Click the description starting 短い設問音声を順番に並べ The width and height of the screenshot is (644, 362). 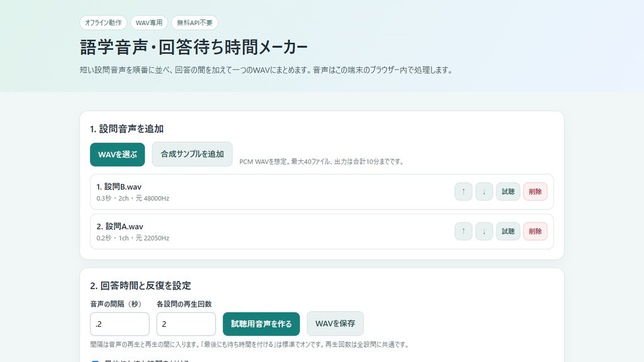(267, 70)
